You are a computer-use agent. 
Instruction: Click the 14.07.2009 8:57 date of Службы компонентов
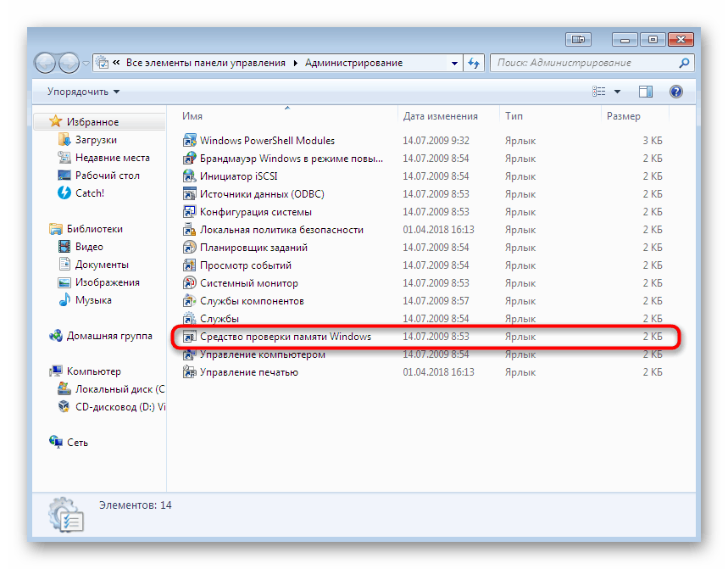(436, 301)
